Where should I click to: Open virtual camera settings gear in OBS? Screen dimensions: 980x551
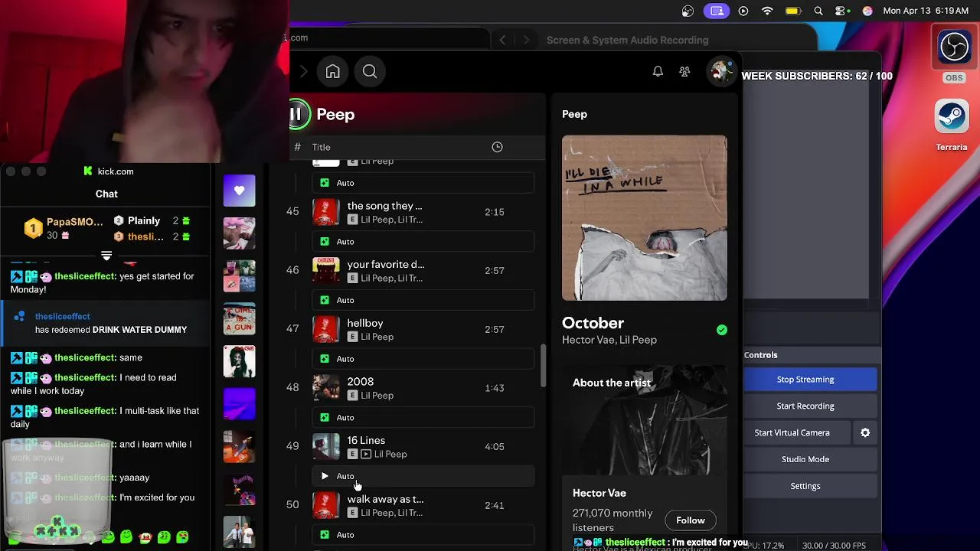[865, 433]
